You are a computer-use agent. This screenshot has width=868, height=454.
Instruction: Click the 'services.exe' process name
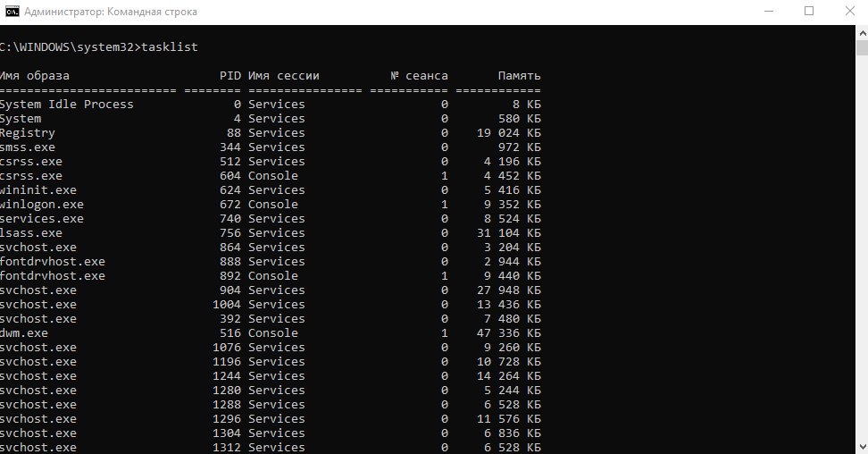point(41,219)
